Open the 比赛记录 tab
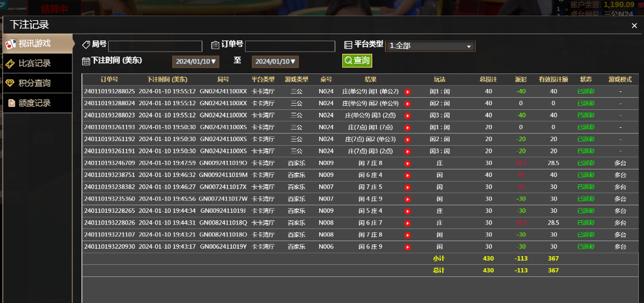The height and width of the screenshot is (303, 644). click(x=37, y=63)
